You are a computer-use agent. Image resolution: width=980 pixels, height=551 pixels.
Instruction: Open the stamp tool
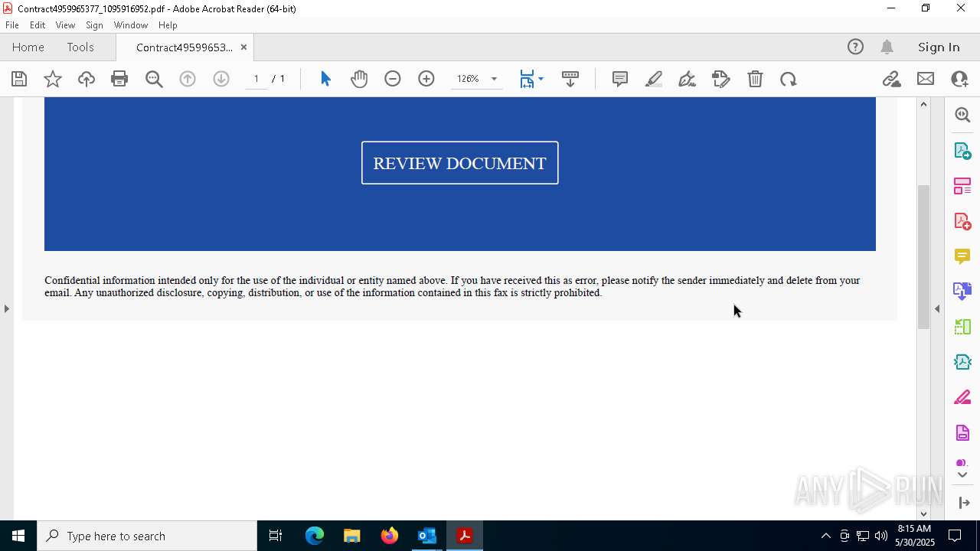[x=721, y=79]
